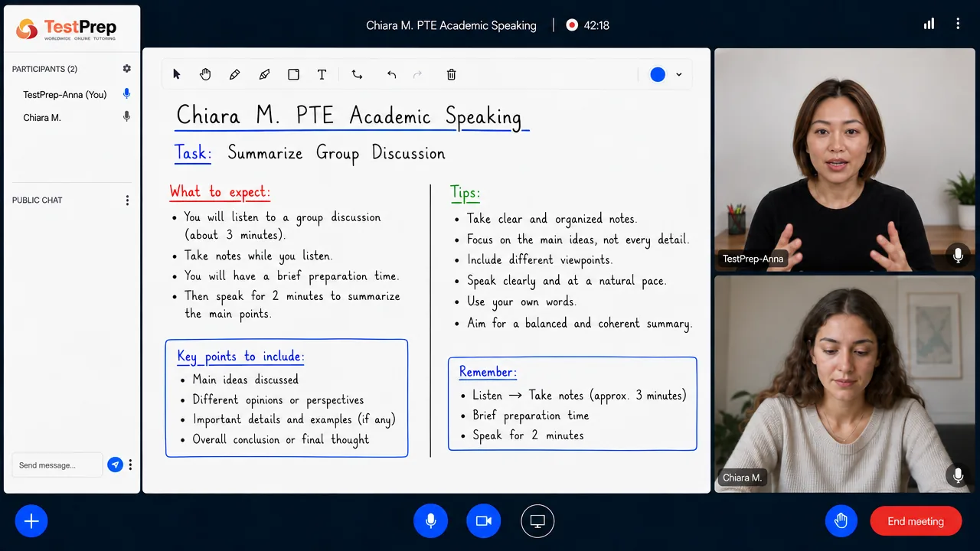
Task: Undo the last whiteboard action
Action: point(391,74)
